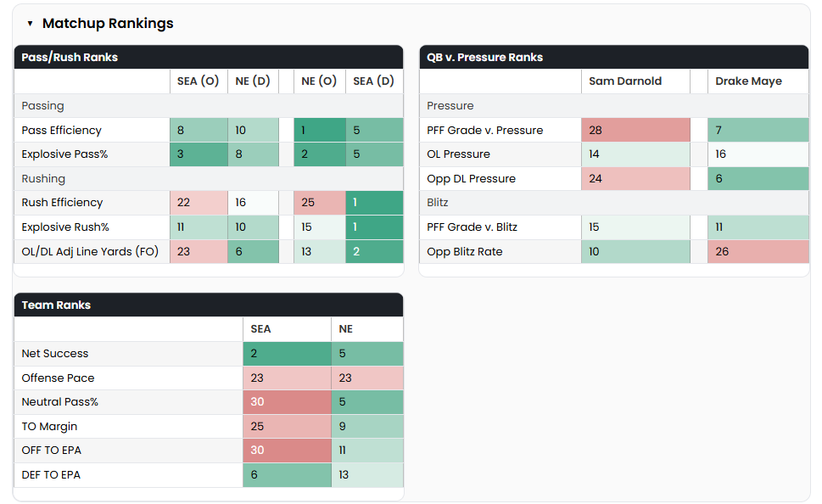Screen dimensions: 822x504
Task: Click Drake Maye's Opp Blitz Rate cell
Action: coord(758,251)
